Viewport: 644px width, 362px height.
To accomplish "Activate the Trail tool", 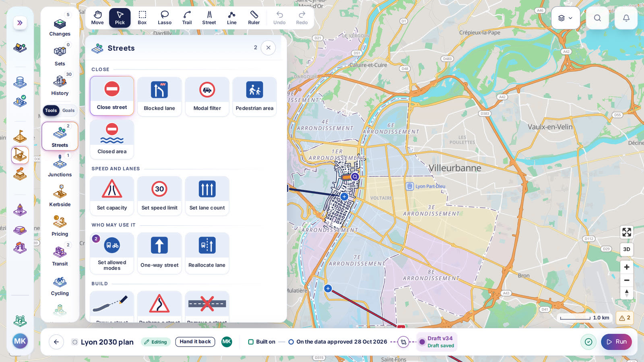I will (x=187, y=18).
